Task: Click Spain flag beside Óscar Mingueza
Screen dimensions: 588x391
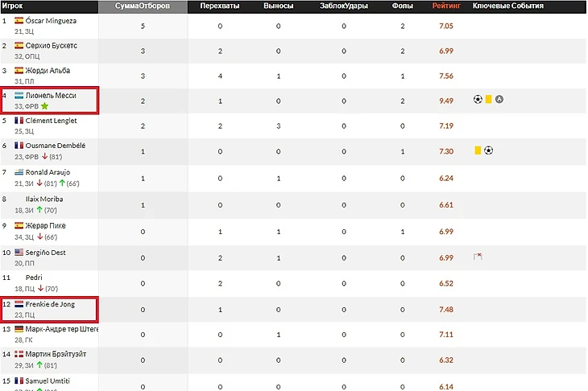Action: click(19, 20)
